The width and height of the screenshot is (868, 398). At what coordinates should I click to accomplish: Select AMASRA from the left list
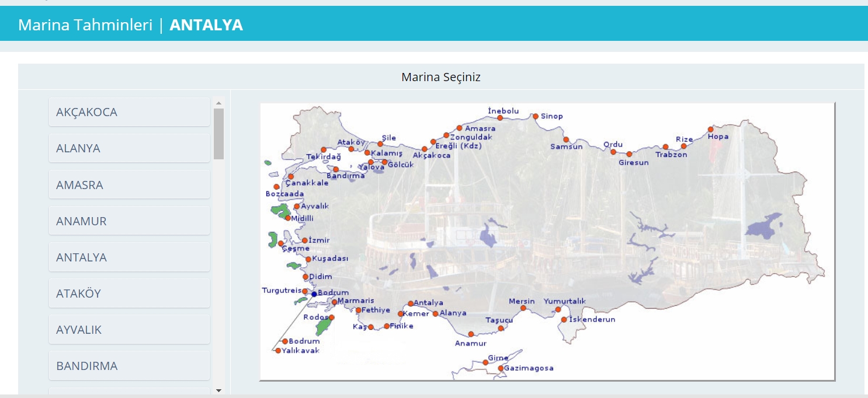(129, 184)
